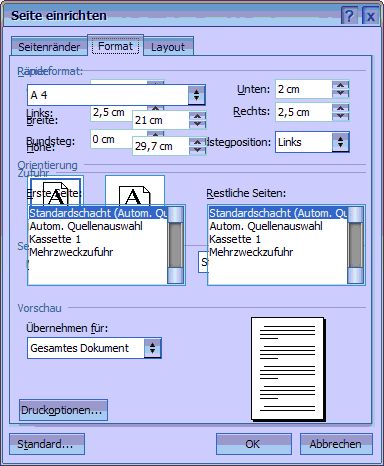Viewport: 384px width, 466px height.
Task: Click the Erste Seite list scrollbar thumb
Action: [x=176, y=245]
